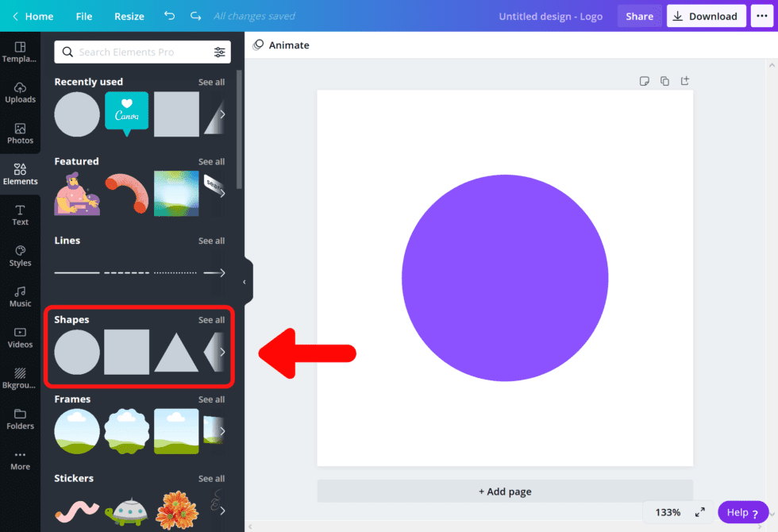
Task: Click in the Elements search field
Action: pos(135,52)
